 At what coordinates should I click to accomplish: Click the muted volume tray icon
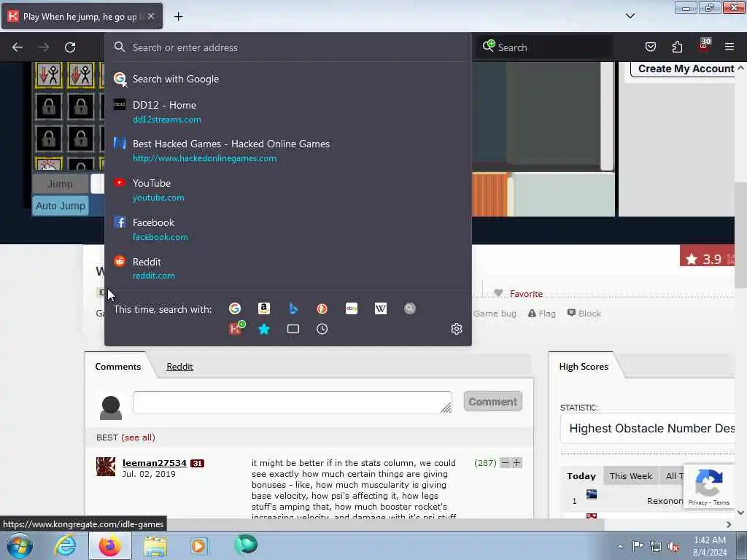point(673,546)
